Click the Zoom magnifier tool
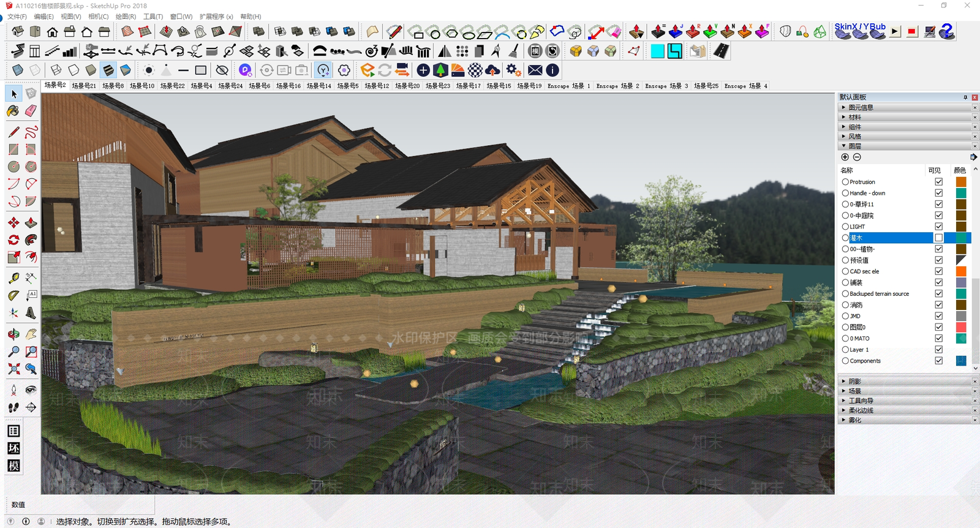This screenshot has height=528, width=980. (13, 352)
